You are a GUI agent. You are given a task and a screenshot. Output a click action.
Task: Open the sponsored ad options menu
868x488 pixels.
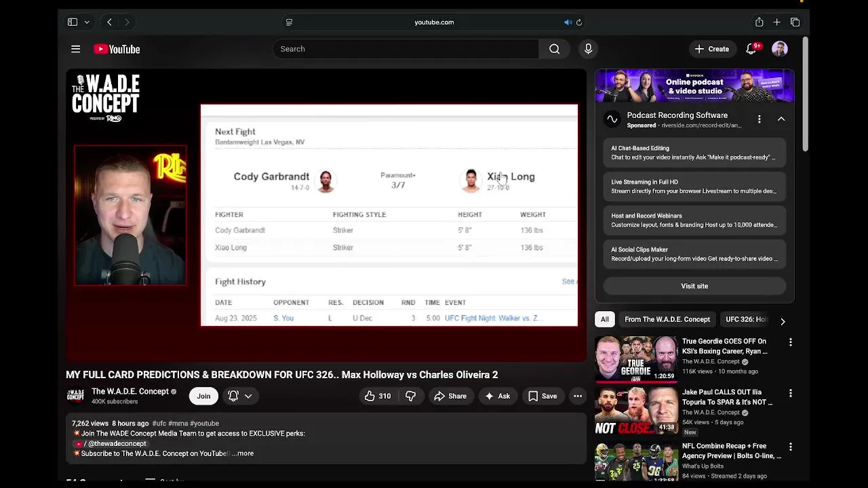click(759, 119)
